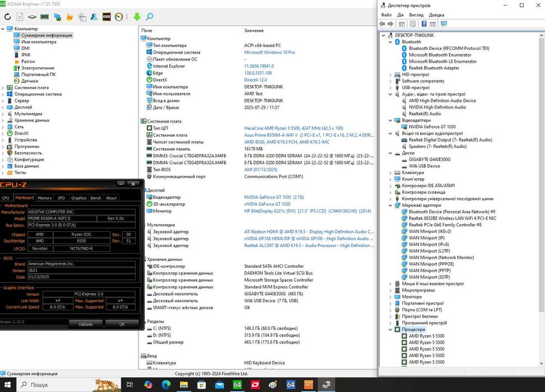Select NVIDIA GeForce GT 1030 in Device Manager
Image resolution: width=545 pixels, height=392 pixels.
point(432,127)
